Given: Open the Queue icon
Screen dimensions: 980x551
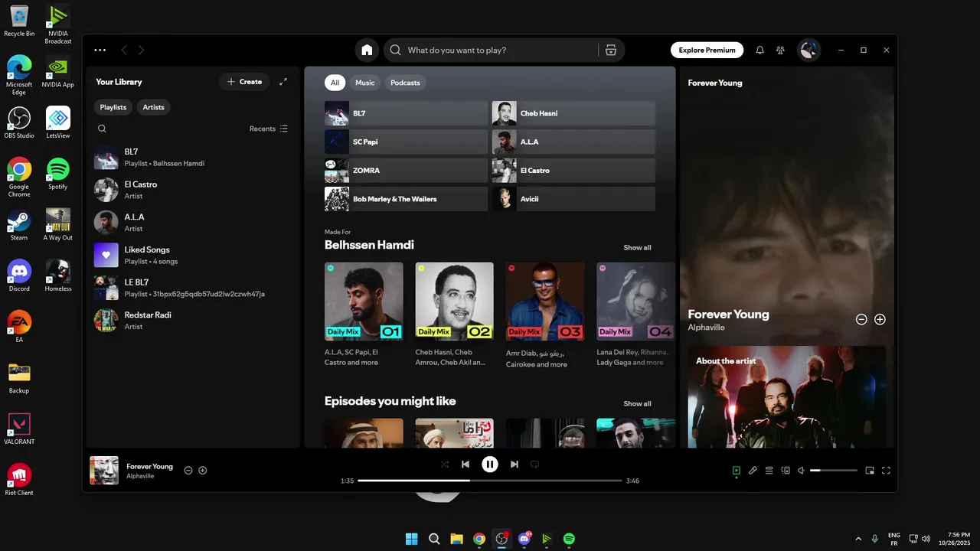Looking at the screenshot, I should (769, 471).
